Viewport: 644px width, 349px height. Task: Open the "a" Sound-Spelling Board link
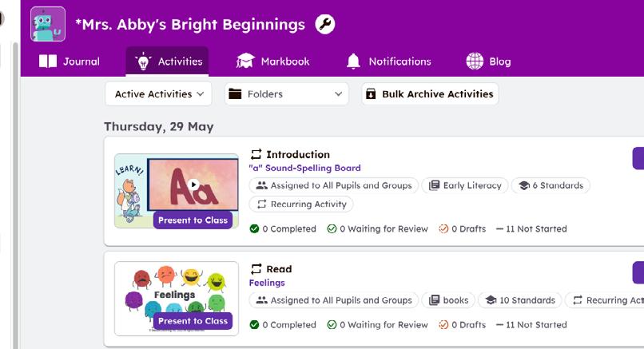click(x=304, y=168)
